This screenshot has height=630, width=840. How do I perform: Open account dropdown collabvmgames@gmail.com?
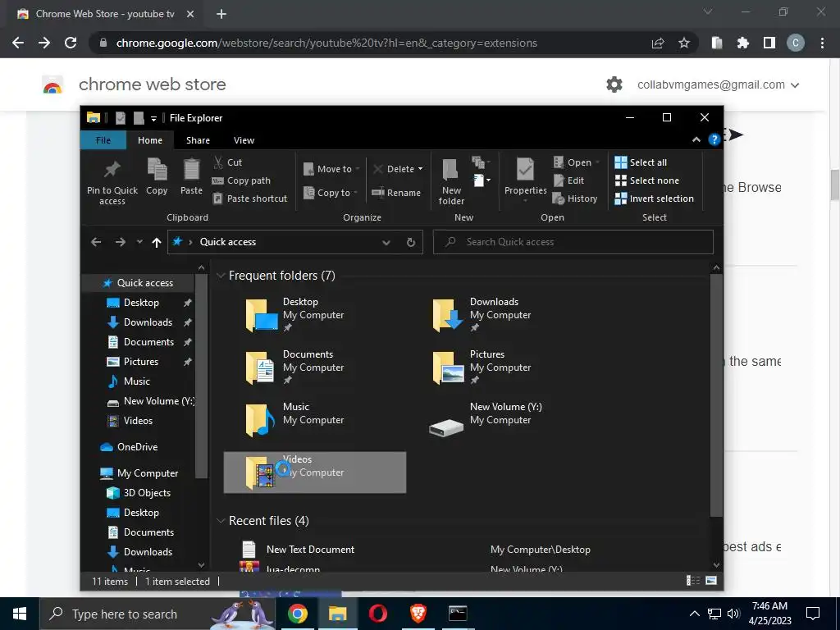click(718, 84)
